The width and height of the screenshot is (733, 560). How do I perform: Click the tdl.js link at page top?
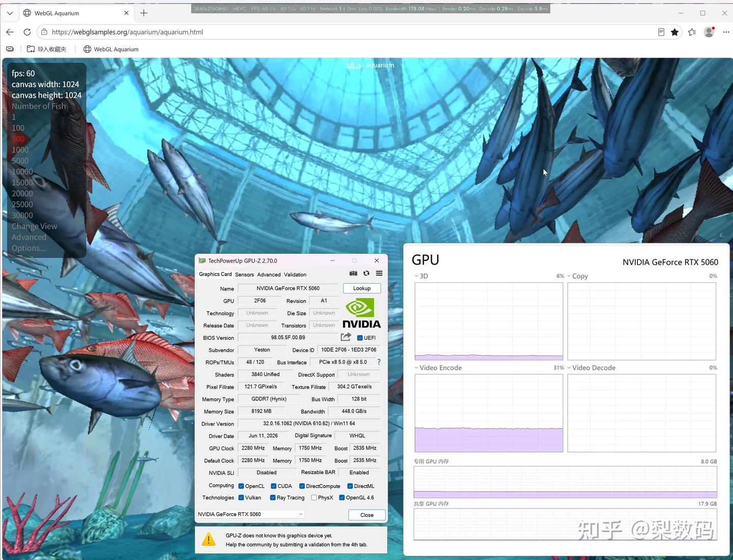point(354,65)
